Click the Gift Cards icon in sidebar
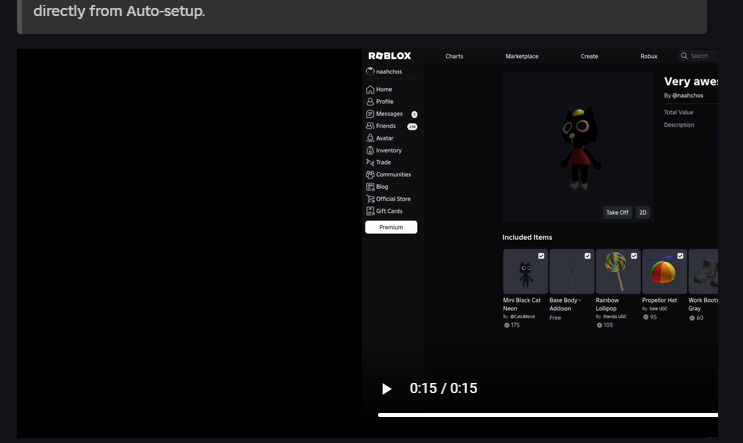 pyautogui.click(x=370, y=211)
